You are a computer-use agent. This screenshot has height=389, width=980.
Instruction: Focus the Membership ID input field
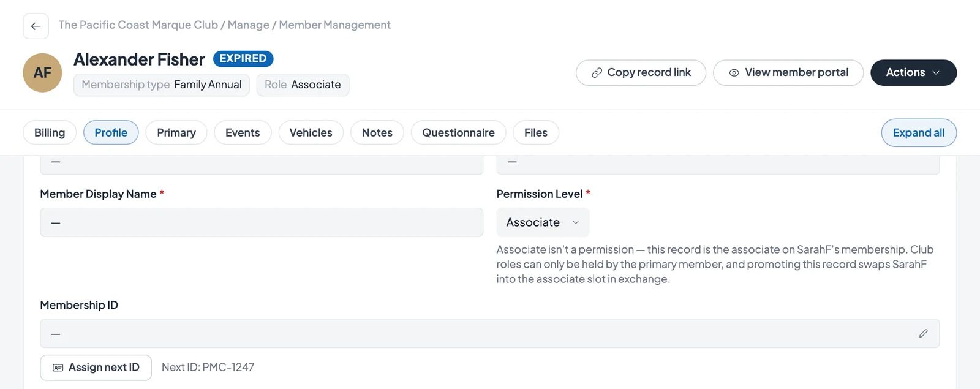pyautogui.click(x=490, y=333)
